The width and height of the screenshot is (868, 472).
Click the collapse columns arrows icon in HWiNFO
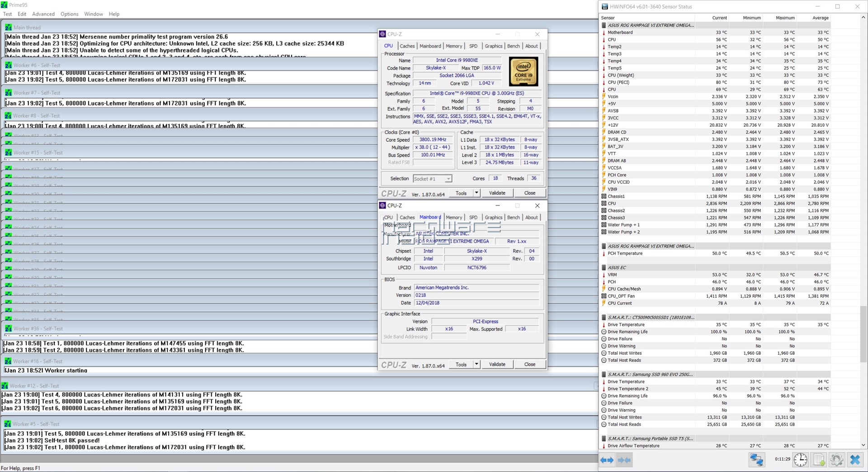624,460
